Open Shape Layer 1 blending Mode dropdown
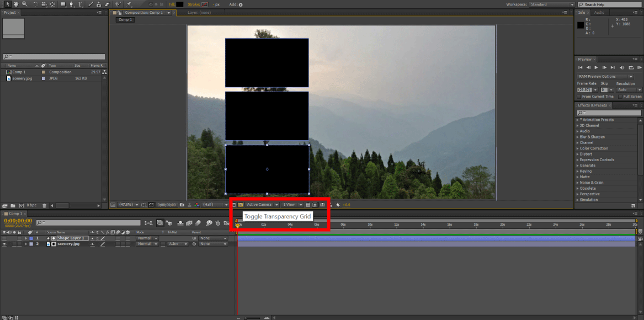 click(x=147, y=238)
